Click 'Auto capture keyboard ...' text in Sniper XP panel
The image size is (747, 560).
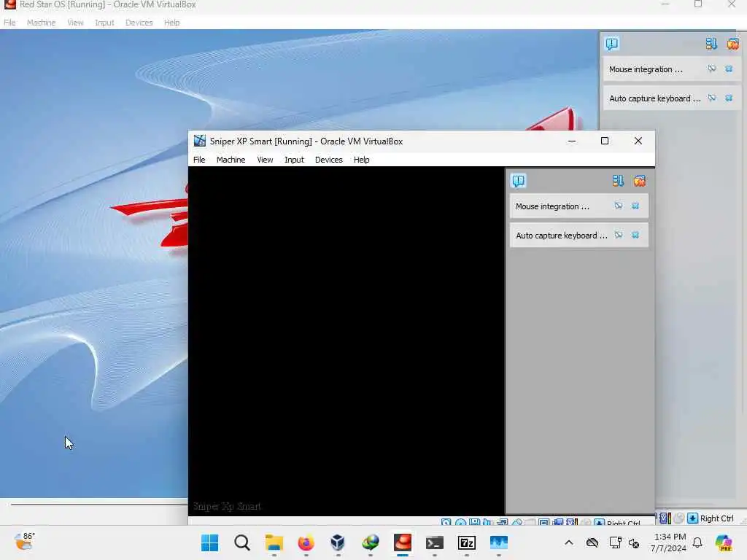pos(562,236)
